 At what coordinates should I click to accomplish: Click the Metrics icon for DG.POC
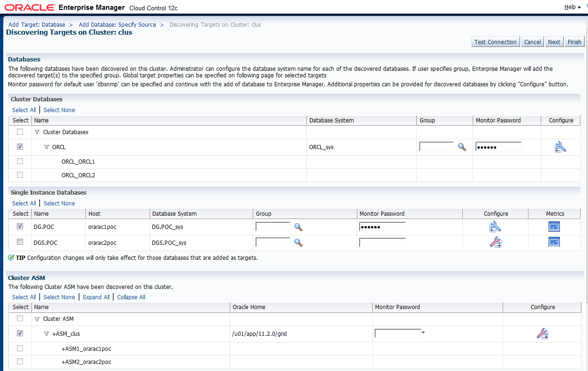554,226
